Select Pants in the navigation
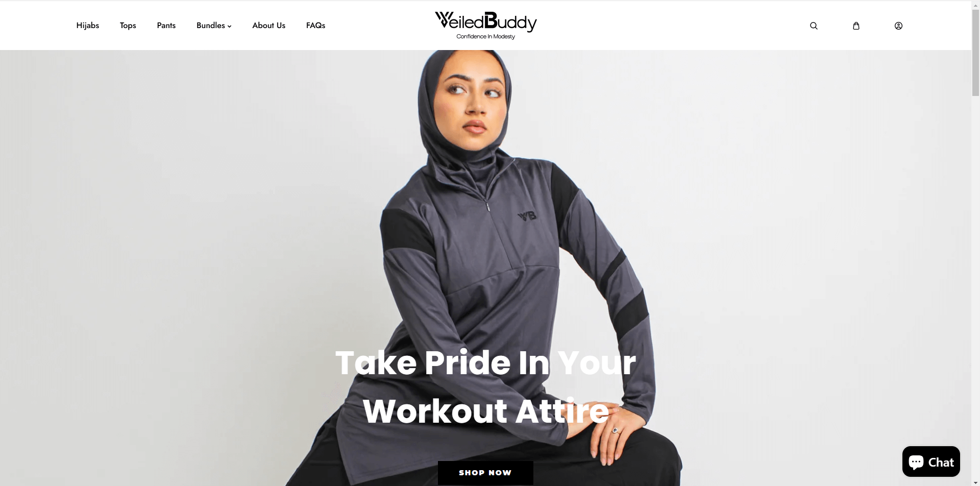This screenshot has width=980, height=486. [x=166, y=26]
